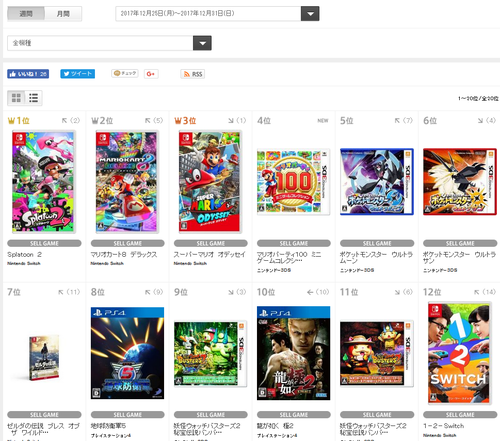Screen dimensions: 500x441
Task: Open the Pokemon Ultra Moon cover image
Action: coord(377,182)
